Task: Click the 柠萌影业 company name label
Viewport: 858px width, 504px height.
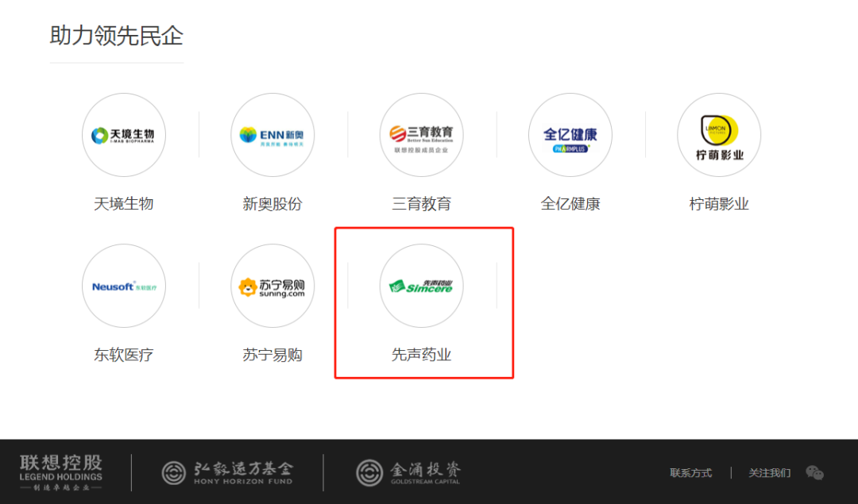Action: pyautogui.click(x=719, y=204)
